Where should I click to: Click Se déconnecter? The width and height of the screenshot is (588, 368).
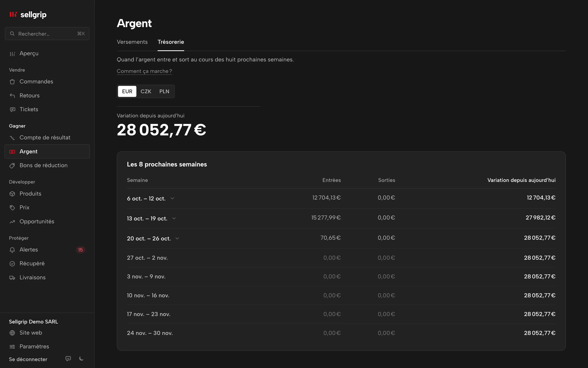pyautogui.click(x=28, y=359)
